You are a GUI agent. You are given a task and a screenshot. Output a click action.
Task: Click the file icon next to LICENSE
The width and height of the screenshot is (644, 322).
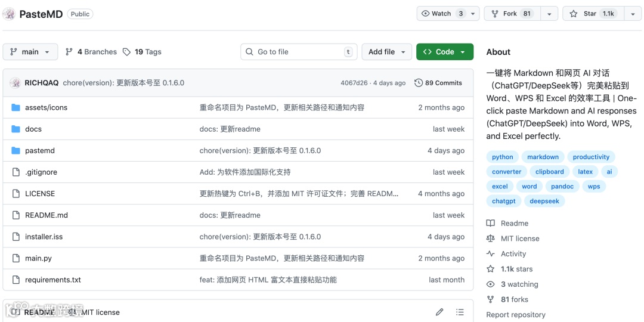(16, 193)
